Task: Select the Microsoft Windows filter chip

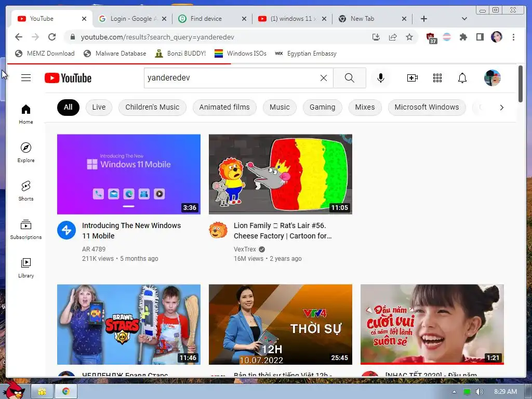Action: 427,107
